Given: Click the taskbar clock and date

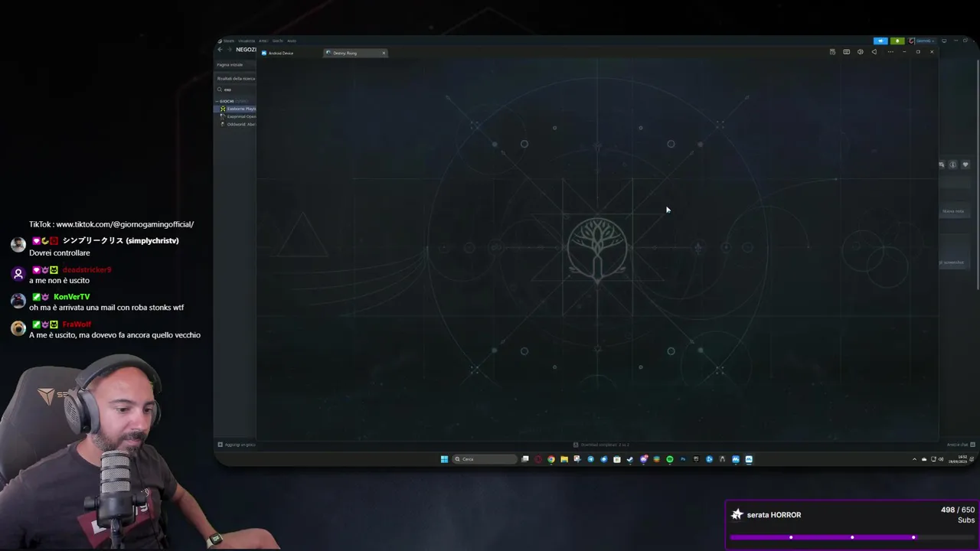Looking at the screenshot, I should pyautogui.click(x=959, y=459).
